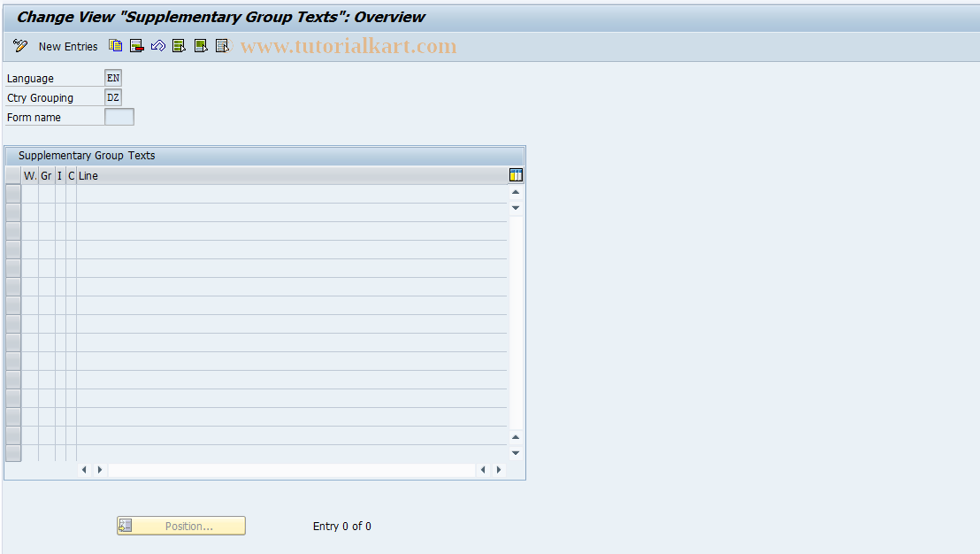The height and width of the screenshot is (554, 980).
Task: Click the vertical scrollbar track of table
Action: pyautogui.click(x=516, y=323)
